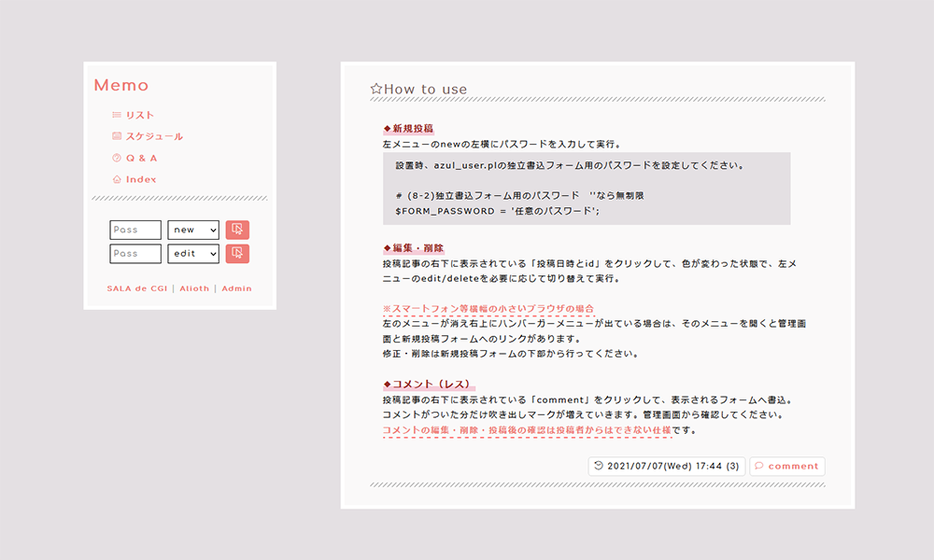This screenshot has height=560, width=934.
Task: Focus the Pass field beside the 'edit' dropdown
Action: (136, 254)
